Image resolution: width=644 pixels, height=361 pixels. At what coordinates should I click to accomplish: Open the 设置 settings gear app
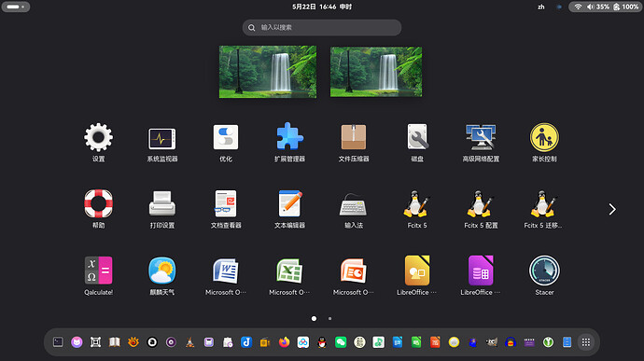[98, 142]
